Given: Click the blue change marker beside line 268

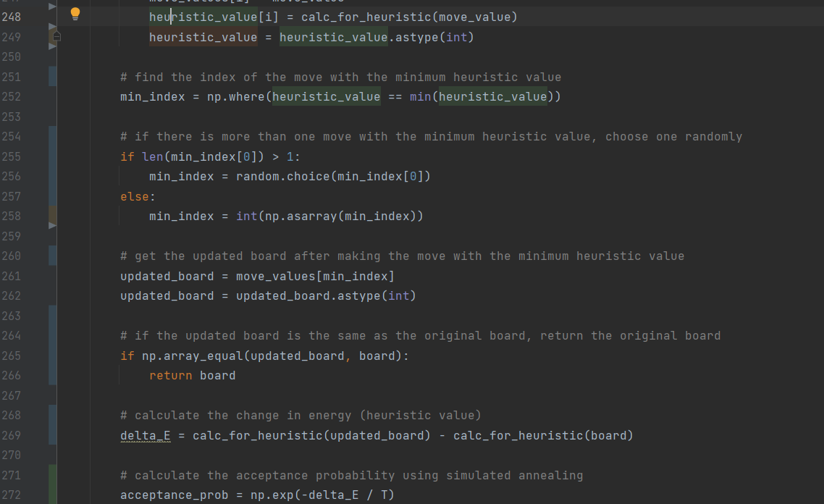Looking at the screenshot, I should [52, 415].
